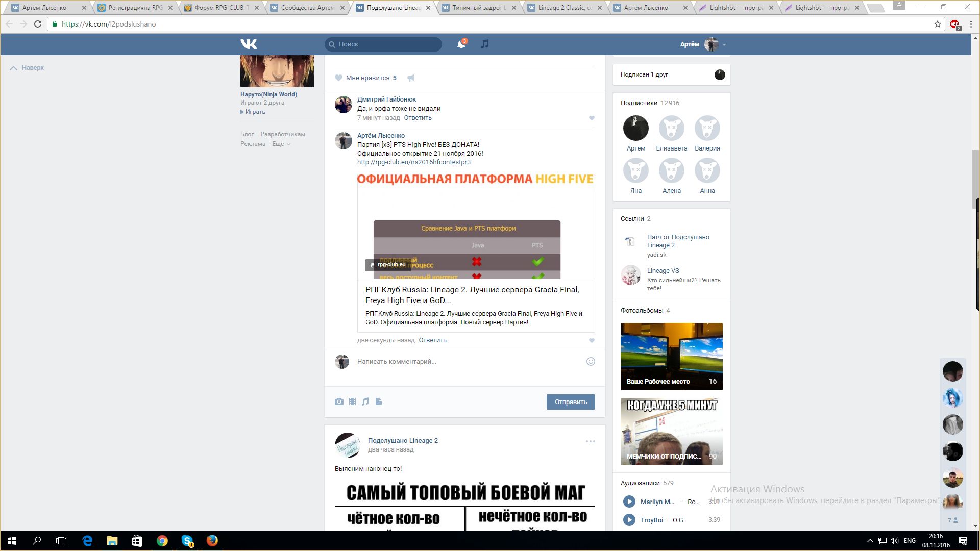Open the rpg-club.eu/ns2016hfcontestpr3 link
This screenshot has height=551, width=980.
tap(413, 162)
